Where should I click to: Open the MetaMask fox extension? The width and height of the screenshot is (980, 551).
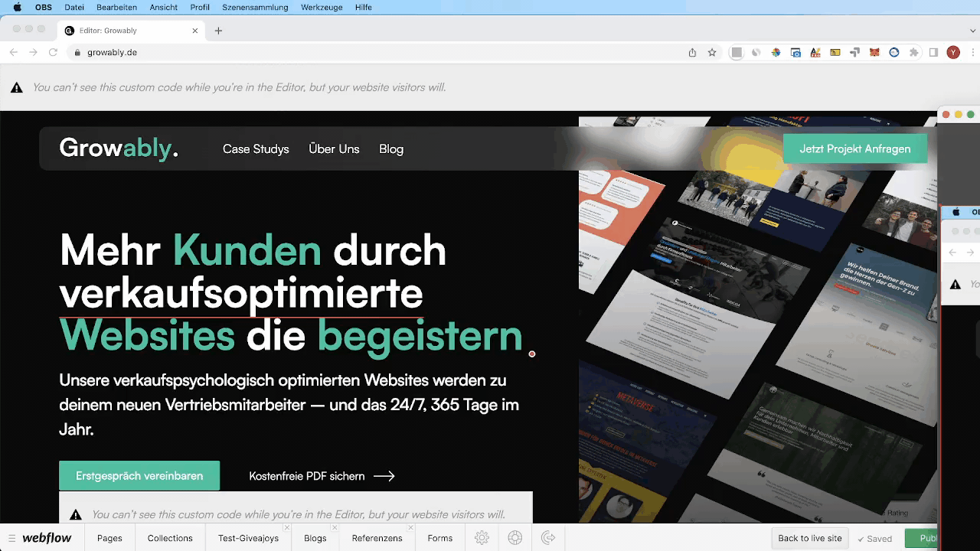pos(874,52)
